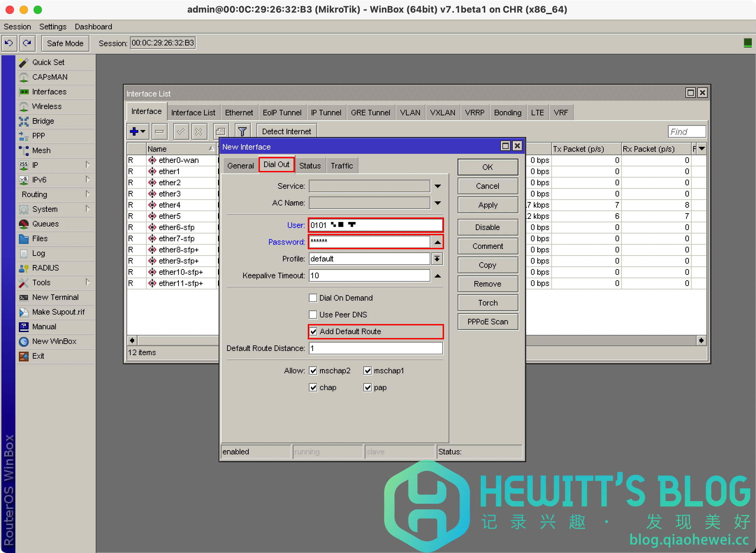Click the redo arrow icon in the top toolbar
The image size is (756, 553).
(27, 43)
